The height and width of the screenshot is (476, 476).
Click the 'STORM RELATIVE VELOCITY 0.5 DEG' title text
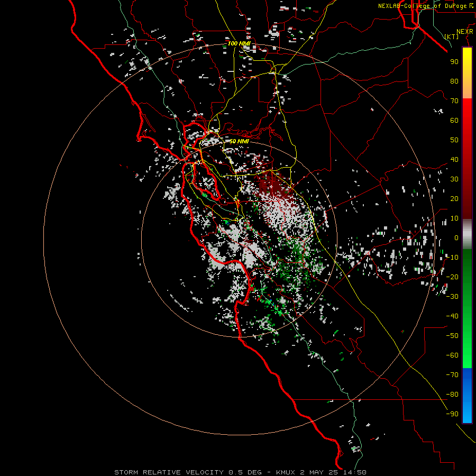[188, 472]
